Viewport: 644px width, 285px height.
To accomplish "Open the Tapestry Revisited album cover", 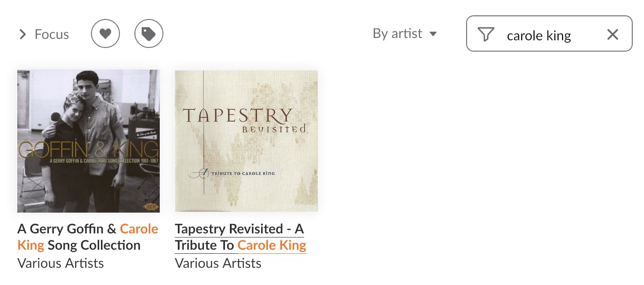I will coord(246,141).
